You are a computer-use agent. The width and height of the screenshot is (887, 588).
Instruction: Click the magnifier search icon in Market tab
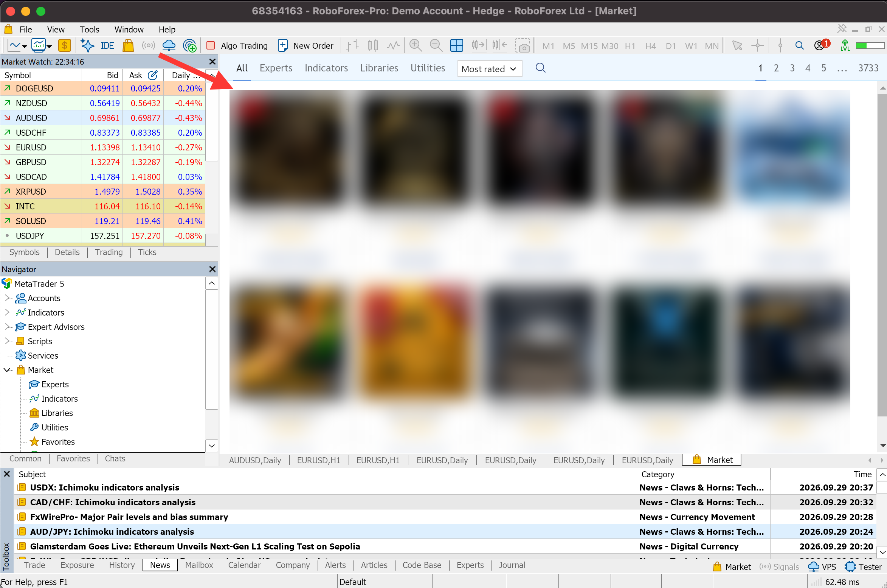tap(541, 68)
